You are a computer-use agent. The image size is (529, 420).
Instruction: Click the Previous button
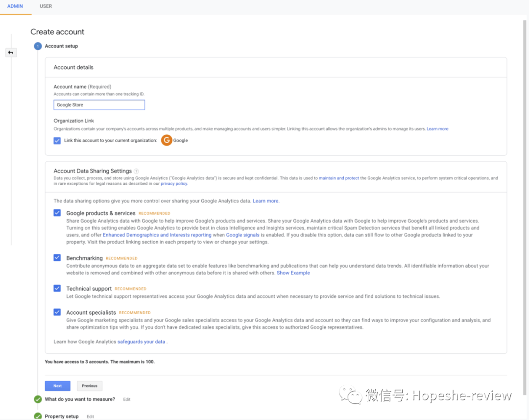(x=89, y=386)
